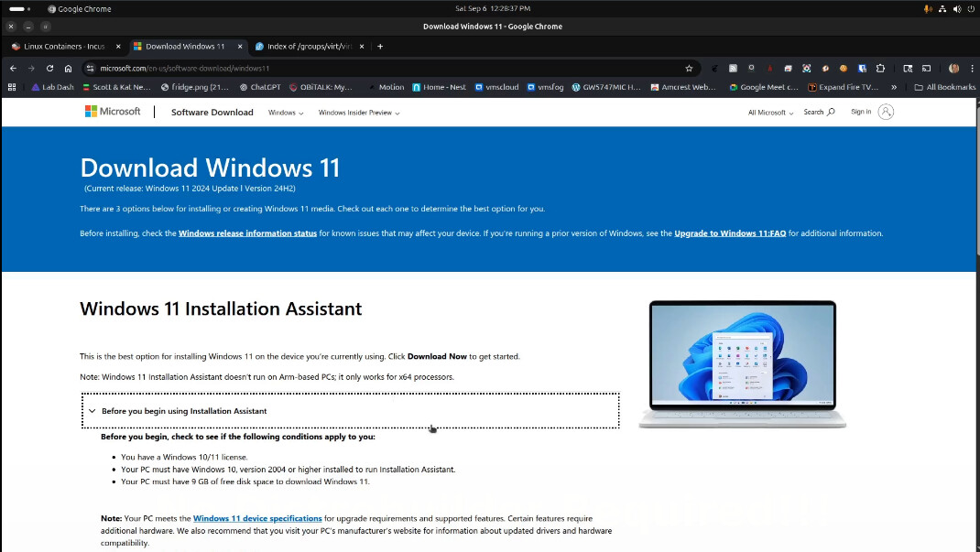Open the Windows release information status link
The height and width of the screenshot is (552, 980).
[247, 233]
